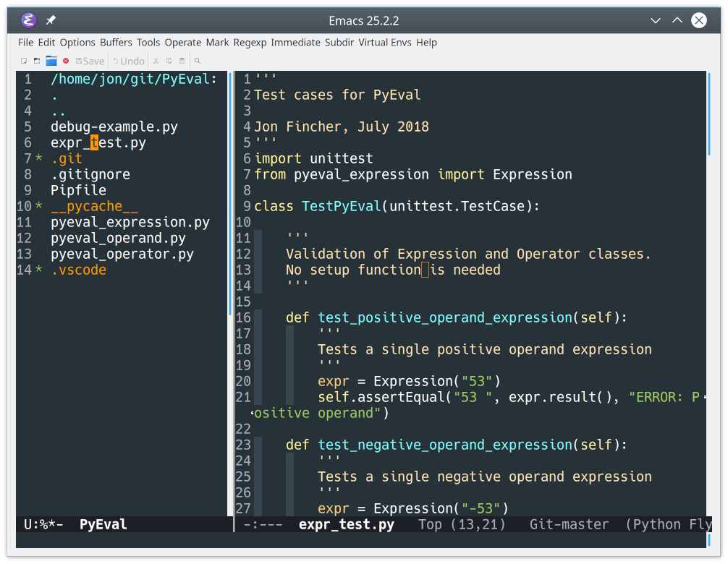Toggle the window pin in title bar

pos(51,20)
